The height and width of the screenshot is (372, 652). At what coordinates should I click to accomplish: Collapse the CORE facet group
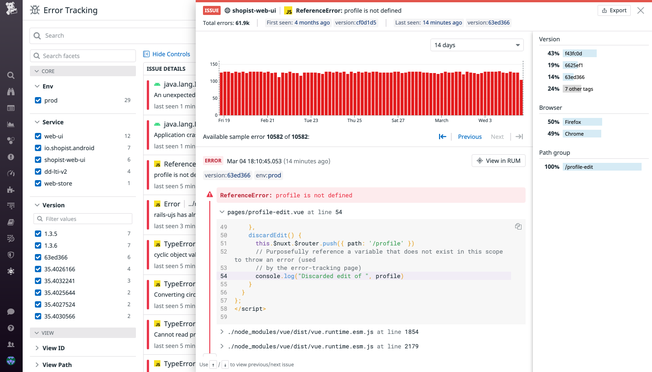[x=83, y=71]
